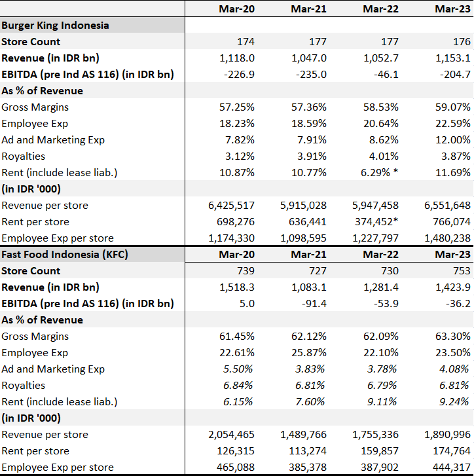Select EBITDA value -46.1

386,75
